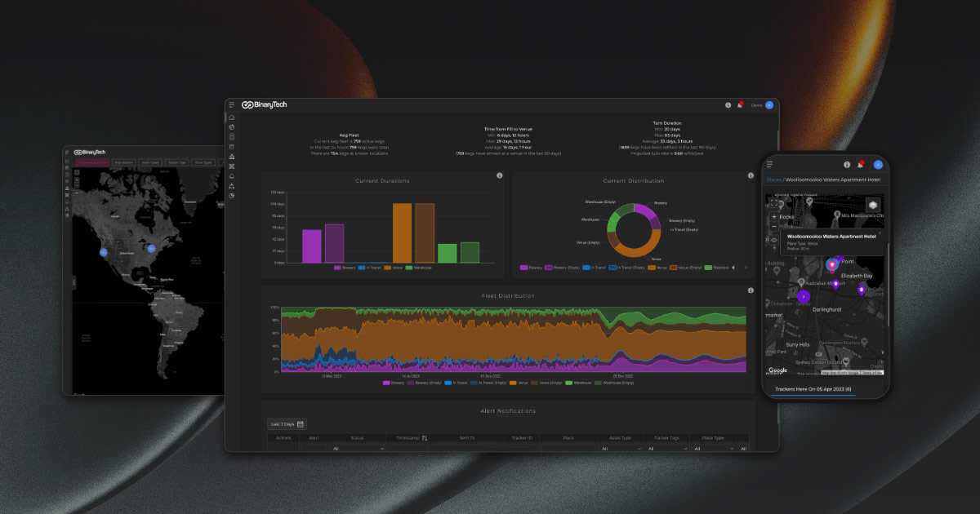Click the Tracker ID column header
Screen dimensions: 980x514
[x=522, y=438]
